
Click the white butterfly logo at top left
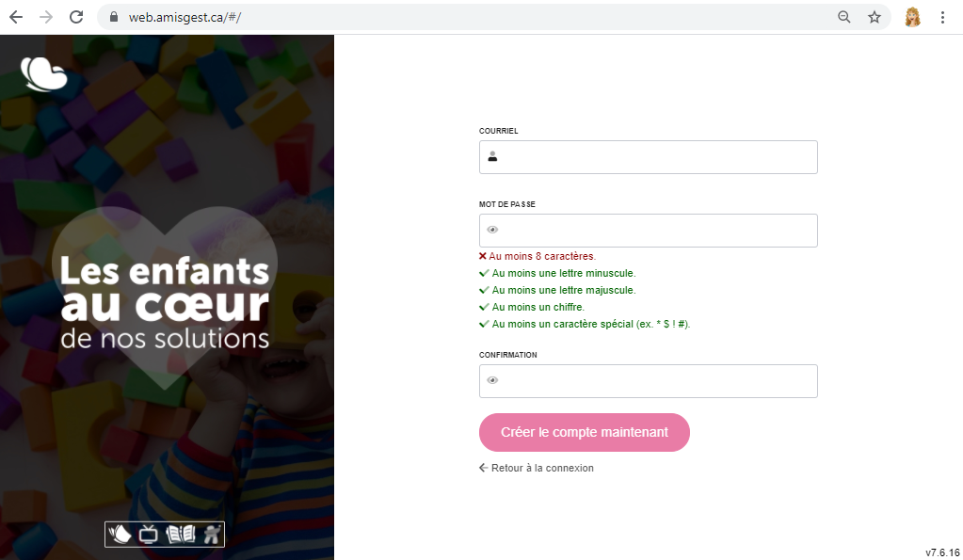point(43,73)
